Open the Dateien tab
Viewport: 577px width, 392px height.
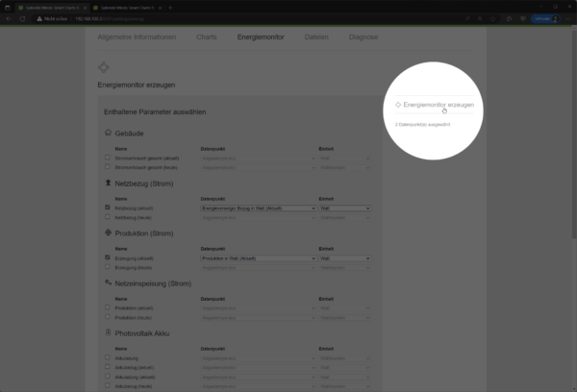[316, 37]
